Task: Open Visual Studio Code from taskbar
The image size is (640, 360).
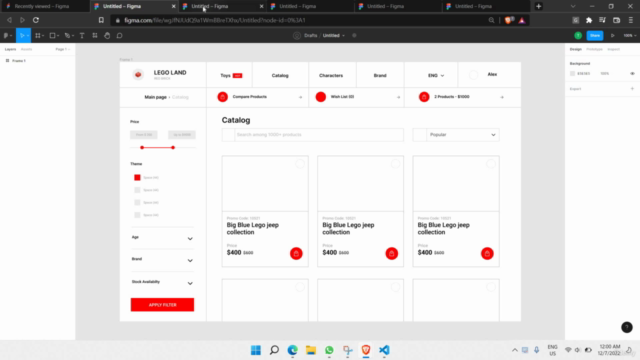Action: [x=384, y=350]
